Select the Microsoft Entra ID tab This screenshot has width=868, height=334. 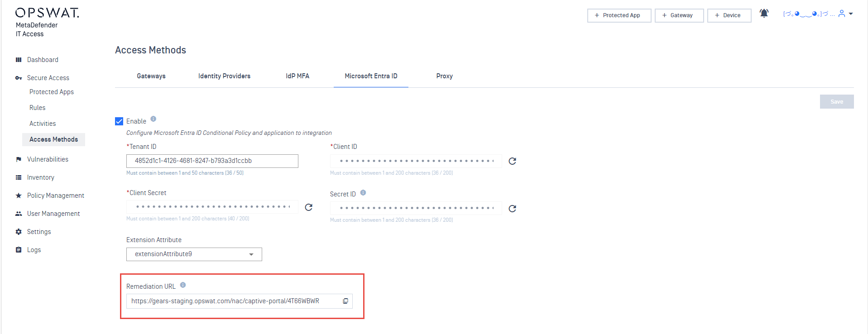(x=371, y=76)
